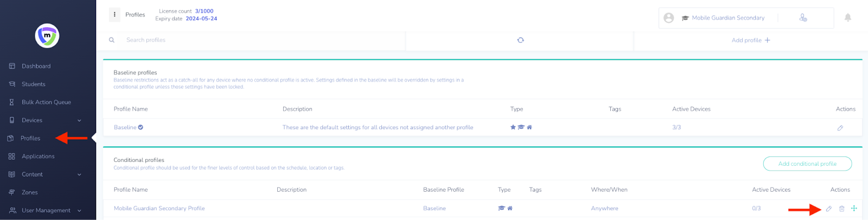
Task: Click the User Management people icon
Action: 12,210
